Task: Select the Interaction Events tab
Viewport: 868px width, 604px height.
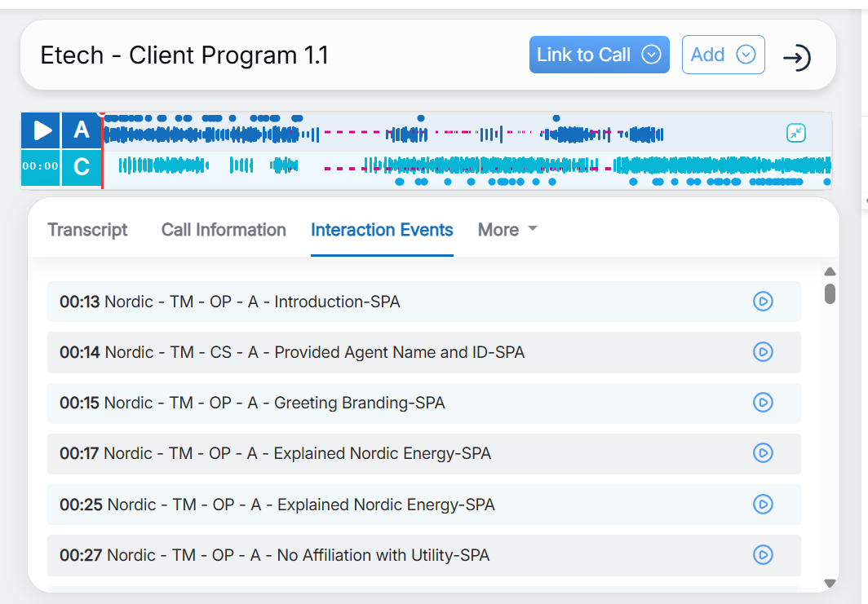Action: coord(382,230)
